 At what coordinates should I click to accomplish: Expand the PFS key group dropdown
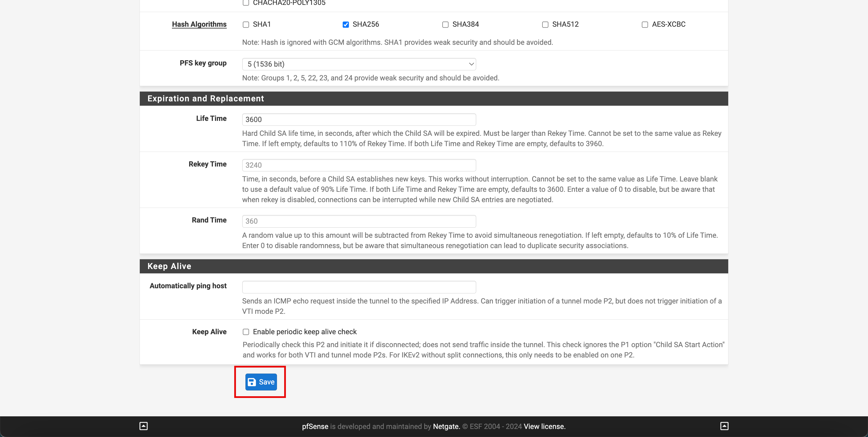click(359, 63)
